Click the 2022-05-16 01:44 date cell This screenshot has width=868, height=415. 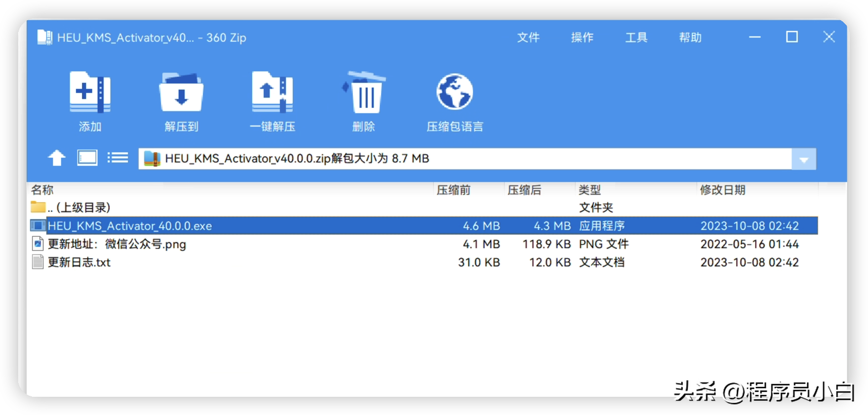[749, 244]
